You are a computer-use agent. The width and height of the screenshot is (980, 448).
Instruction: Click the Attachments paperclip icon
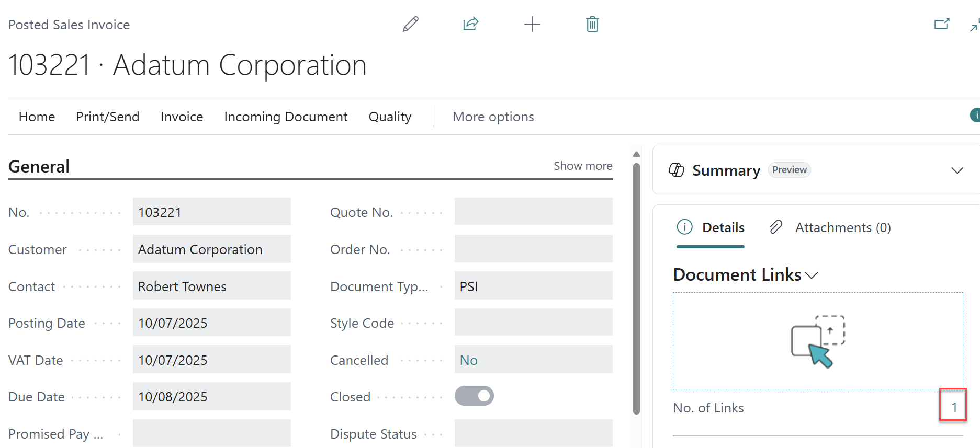coord(776,227)
